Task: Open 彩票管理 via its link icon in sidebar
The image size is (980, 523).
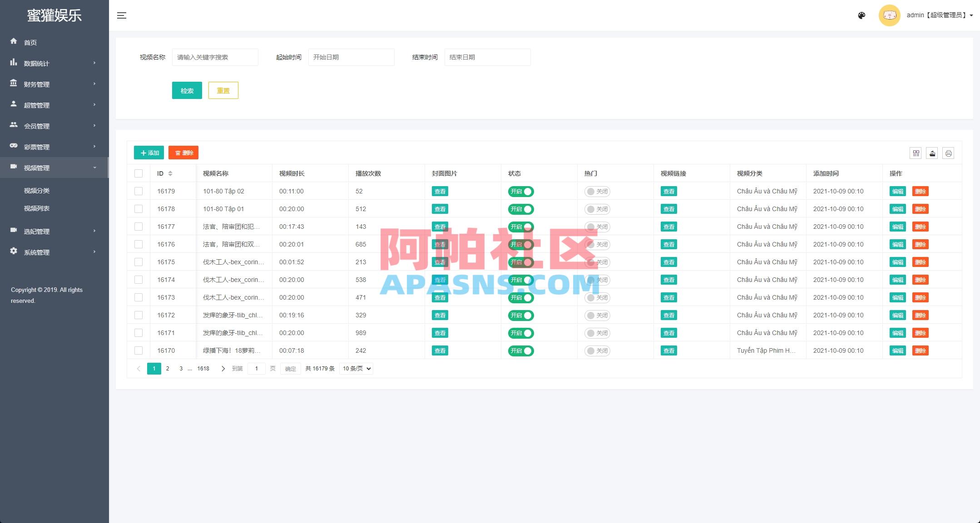Action: point(13,146)
